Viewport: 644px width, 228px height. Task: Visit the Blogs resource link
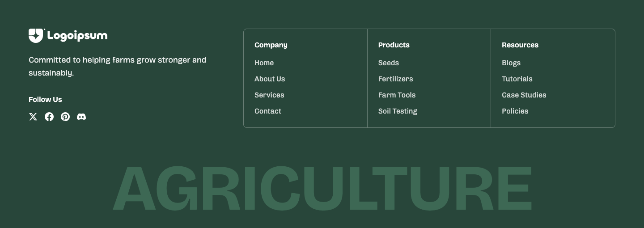point(511,63)
